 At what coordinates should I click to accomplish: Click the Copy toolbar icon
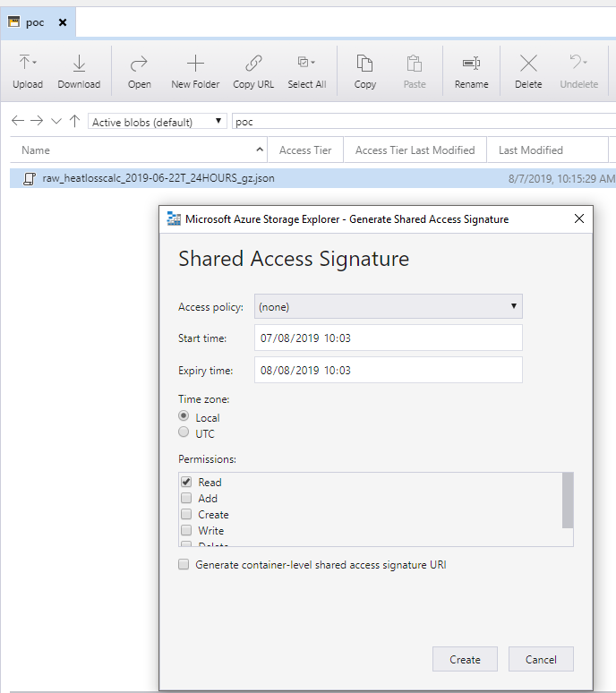pyautogui.click(x=364, y=64)
